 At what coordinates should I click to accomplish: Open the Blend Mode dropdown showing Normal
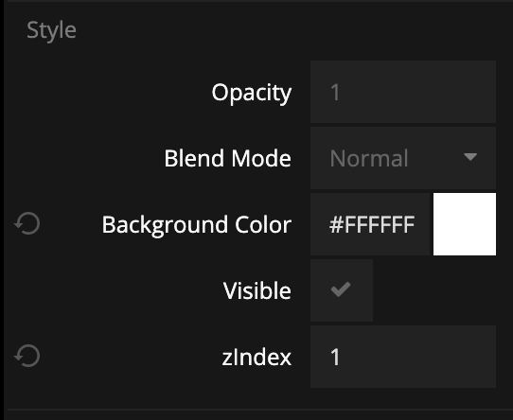coord(403,158)
